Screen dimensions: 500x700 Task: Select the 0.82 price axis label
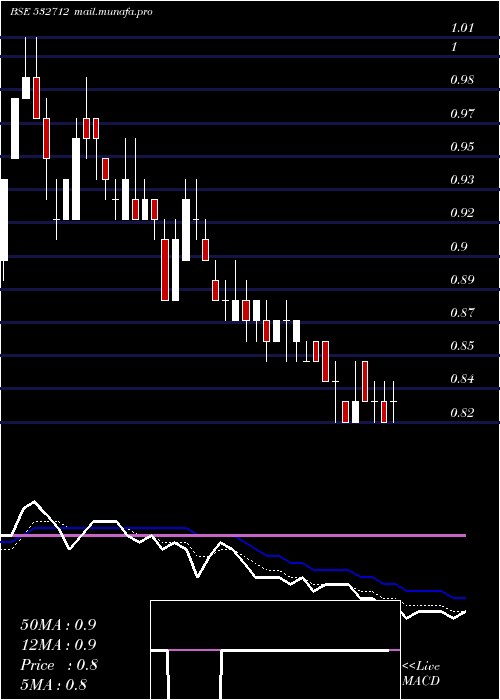(x=462, y=412)
